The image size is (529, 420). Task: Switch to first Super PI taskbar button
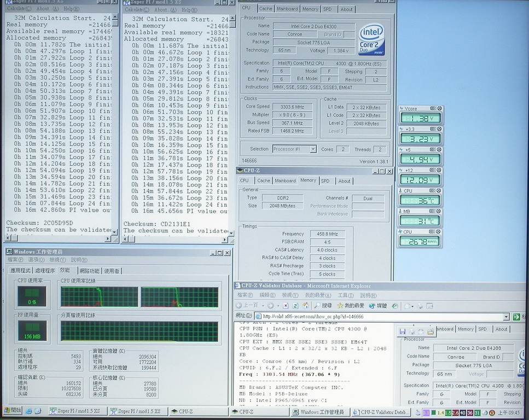tap(78, 412)
